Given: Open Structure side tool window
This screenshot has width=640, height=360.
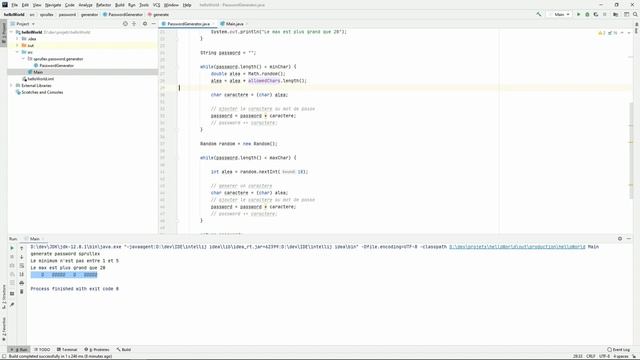Looking at the screenshot, I should (x=4, y=298).
